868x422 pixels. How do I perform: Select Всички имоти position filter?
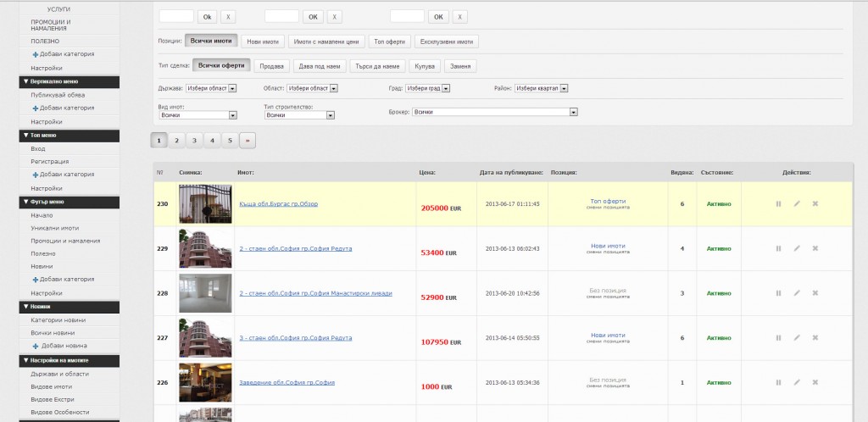[x=211, y=41]
